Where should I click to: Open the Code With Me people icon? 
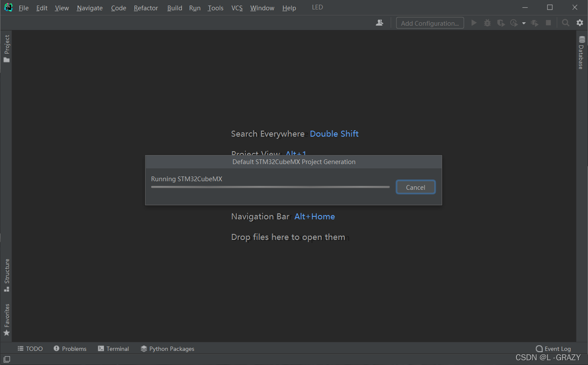coord(380,23)
